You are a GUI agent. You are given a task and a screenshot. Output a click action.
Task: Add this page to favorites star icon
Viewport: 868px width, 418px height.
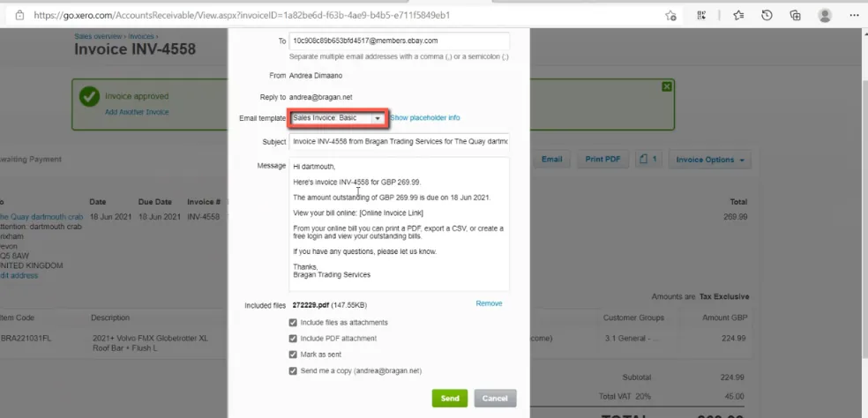coord(670,16)
